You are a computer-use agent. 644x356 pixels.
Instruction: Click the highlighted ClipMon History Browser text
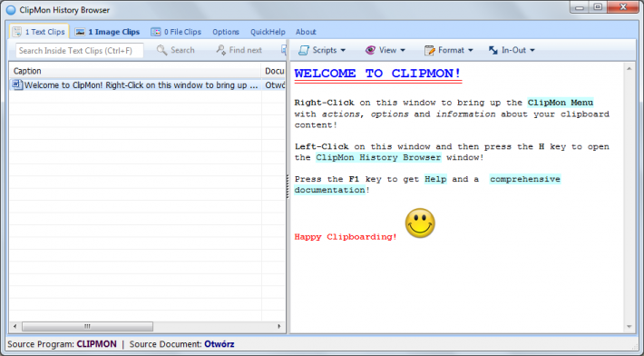[378, 157]
